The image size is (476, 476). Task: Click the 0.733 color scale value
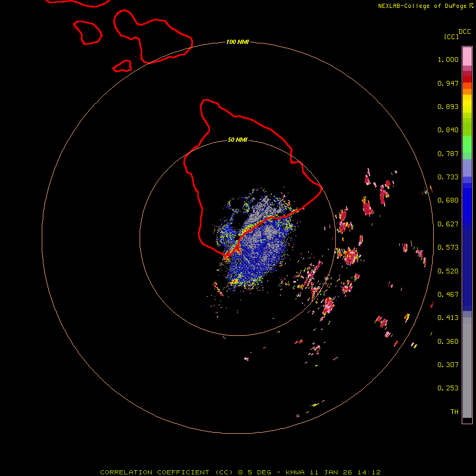[x=448, y=177]
